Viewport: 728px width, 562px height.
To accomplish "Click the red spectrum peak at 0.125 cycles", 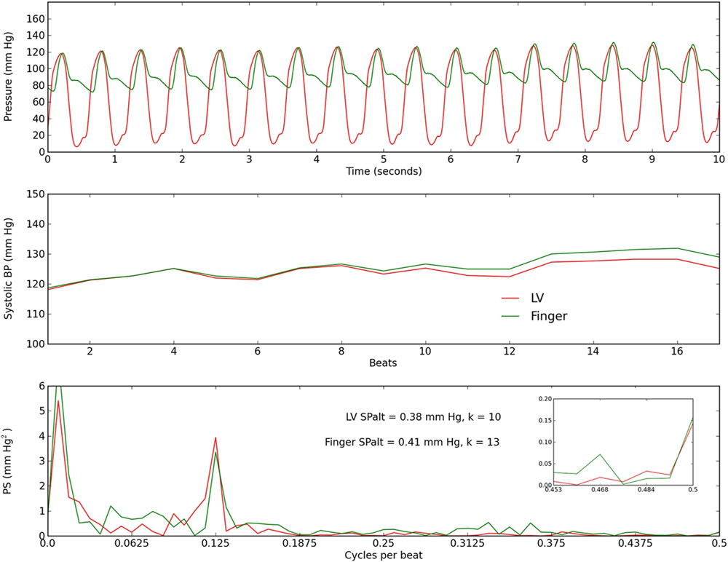I will [215, 438].
